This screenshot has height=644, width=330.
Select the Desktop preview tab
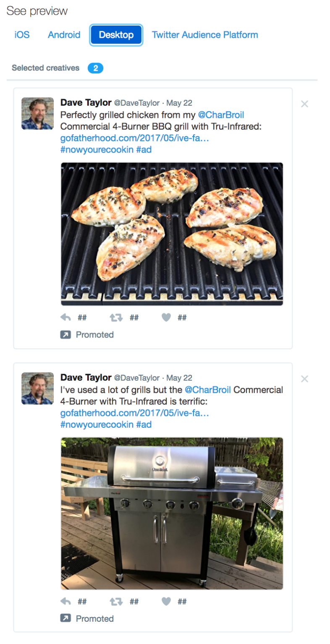116,35
